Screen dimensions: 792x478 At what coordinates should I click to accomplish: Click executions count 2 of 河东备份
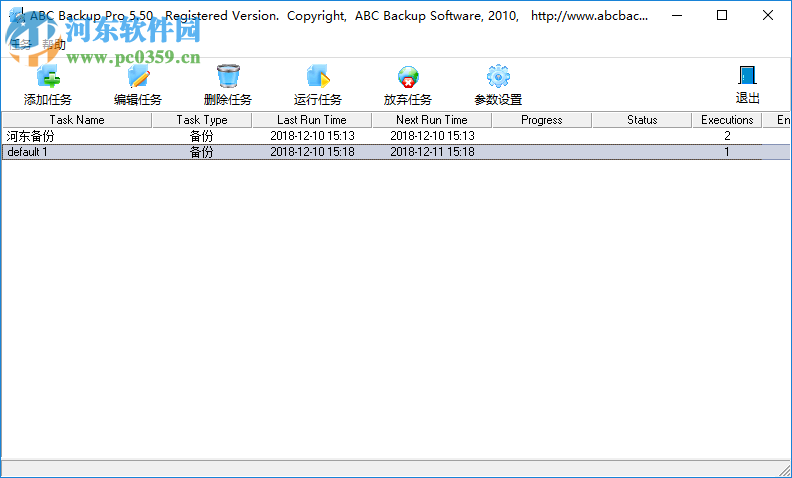pos(727,136)
